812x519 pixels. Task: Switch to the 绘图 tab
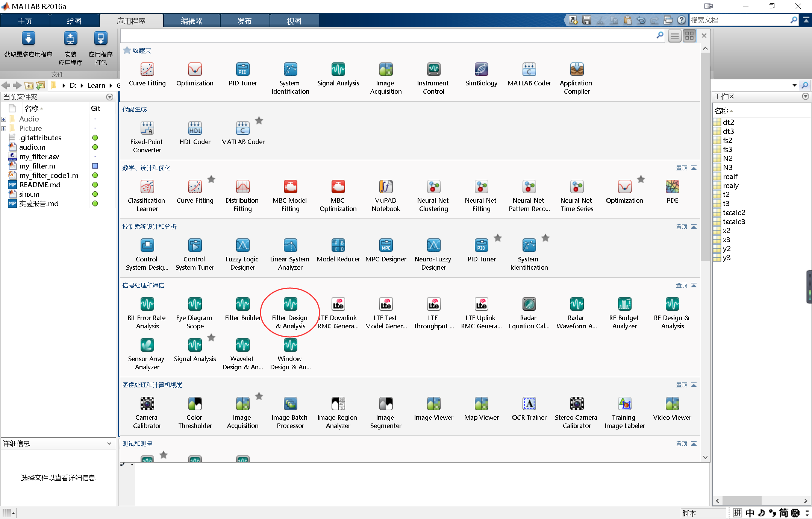[74, 21]
